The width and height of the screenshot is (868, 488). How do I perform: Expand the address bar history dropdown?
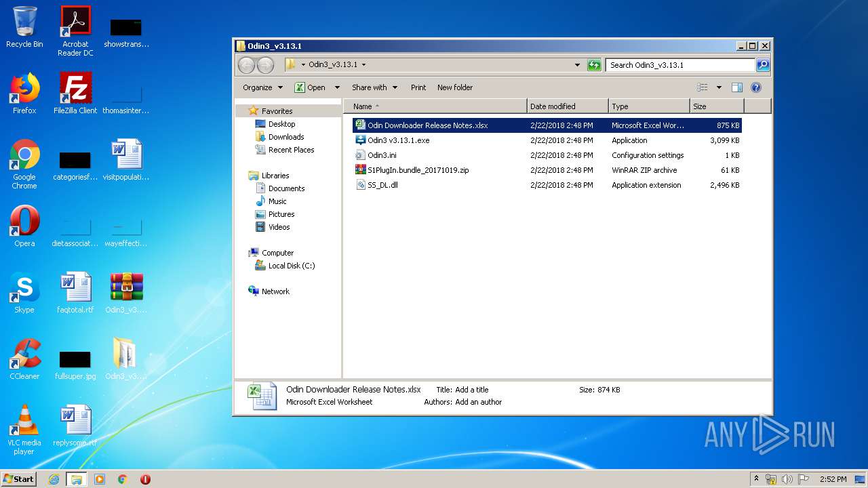coord(577,65)
